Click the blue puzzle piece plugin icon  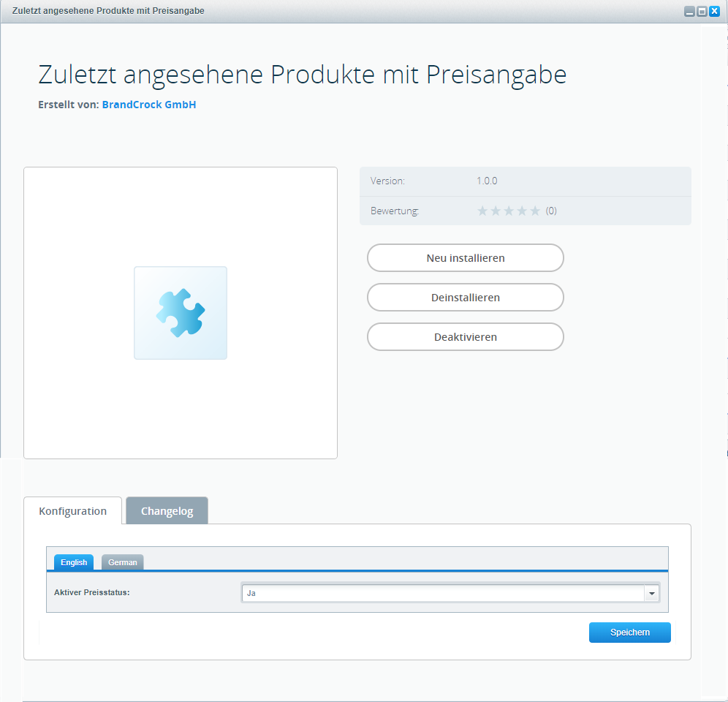coord(181,313)
